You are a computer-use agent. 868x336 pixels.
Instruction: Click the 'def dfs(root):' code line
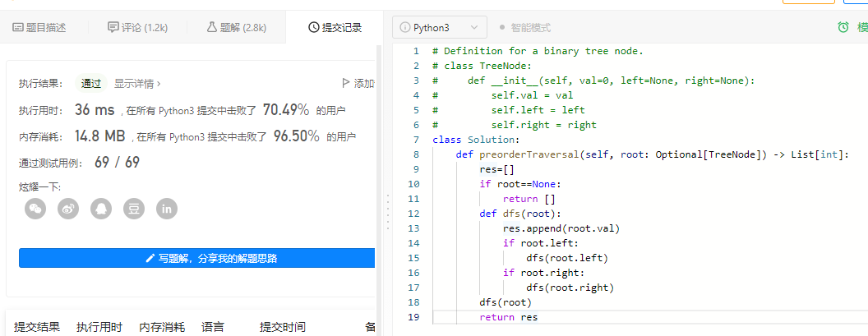point(519,214)
